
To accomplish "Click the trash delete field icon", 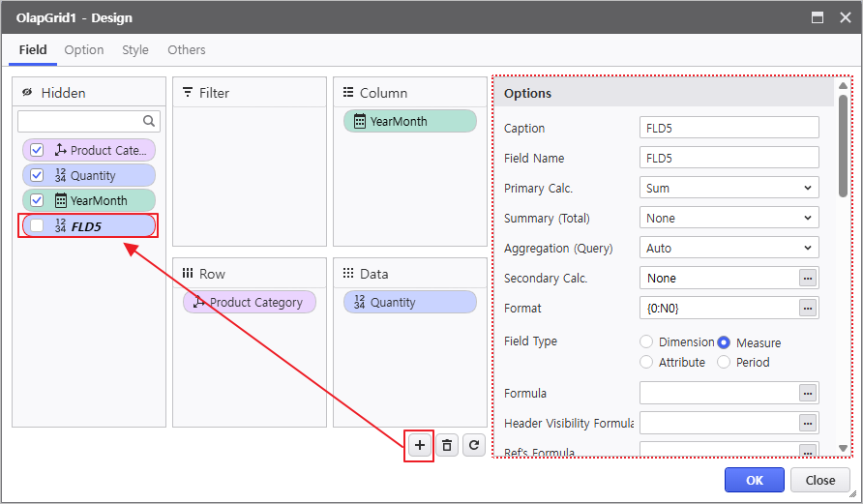I will [x=446, y=445].
